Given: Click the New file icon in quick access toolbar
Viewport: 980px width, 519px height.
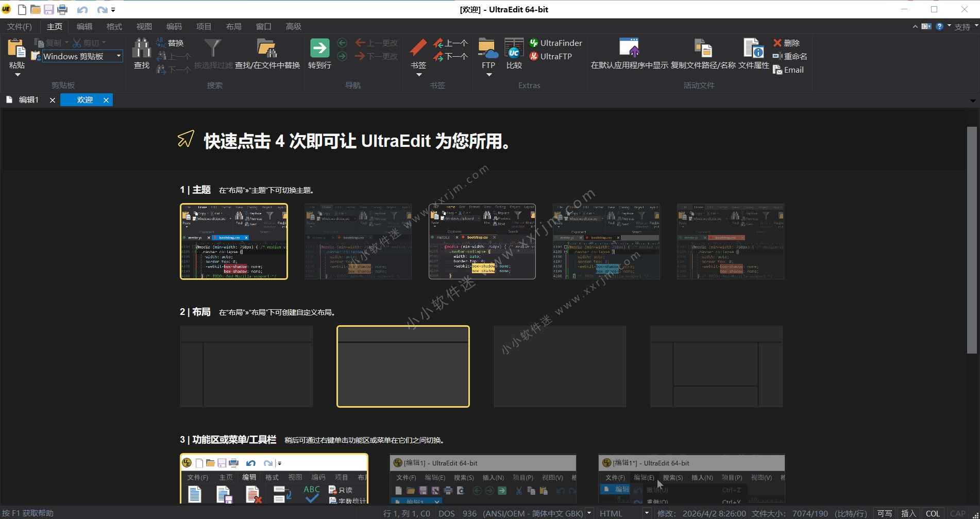Looking at the screenshot, I should 22,9.
